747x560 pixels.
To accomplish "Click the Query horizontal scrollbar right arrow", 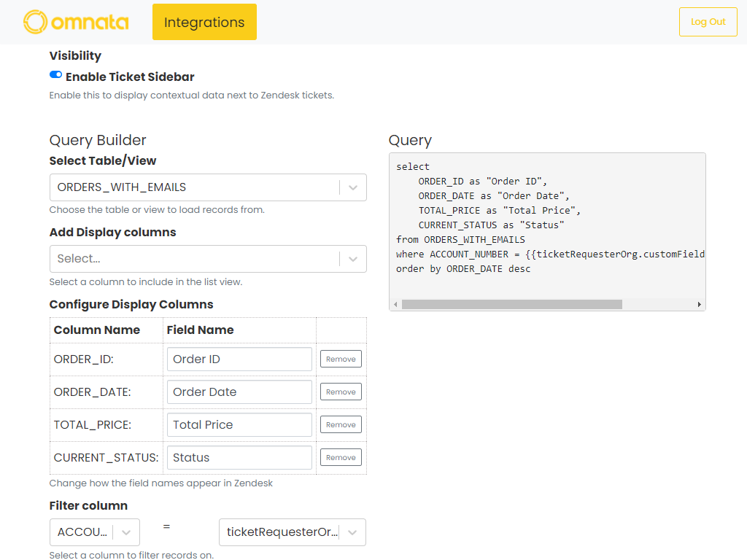I will point(699,304).
